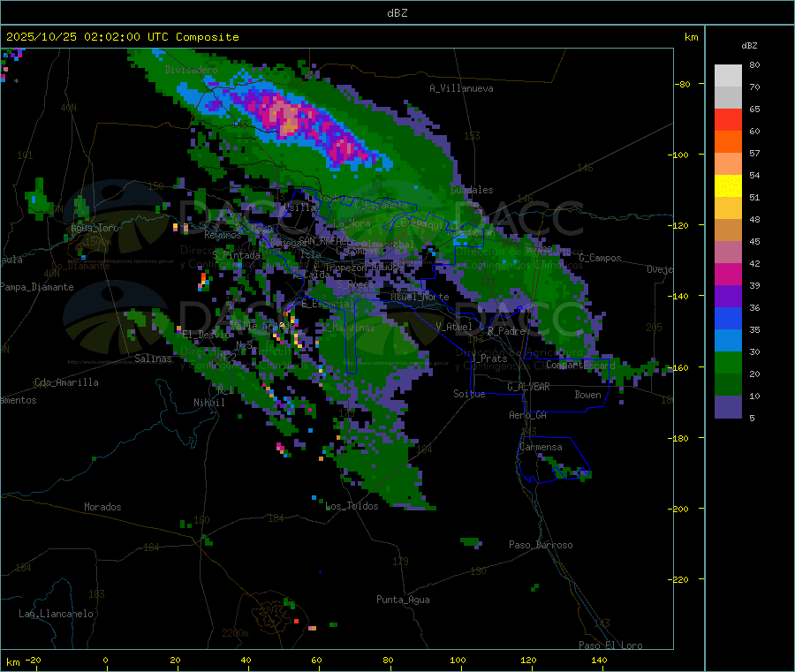795x672 pixels.
Task: Click the Agua_Toro location label
Action: [95, 228]
